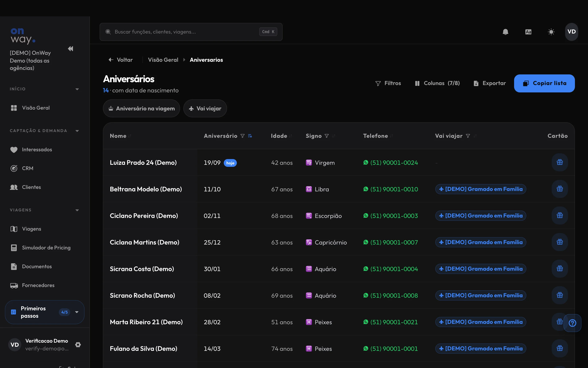
Task: Open Documentos page
Action: 45,267
